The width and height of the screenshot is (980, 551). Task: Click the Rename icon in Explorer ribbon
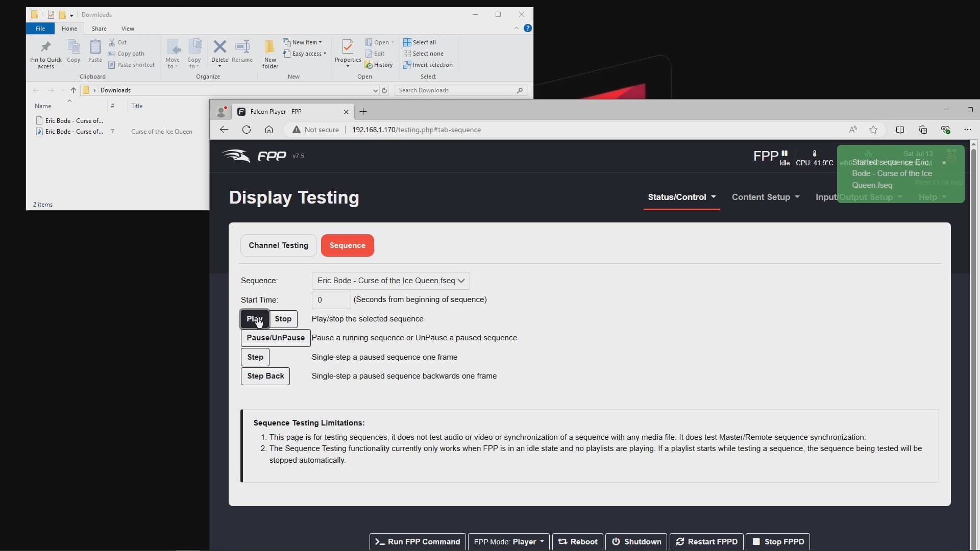[x=242, y=51]
